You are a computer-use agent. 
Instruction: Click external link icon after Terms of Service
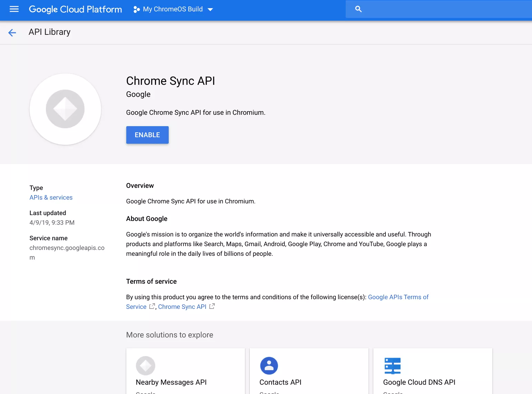[x=152, y=306]
